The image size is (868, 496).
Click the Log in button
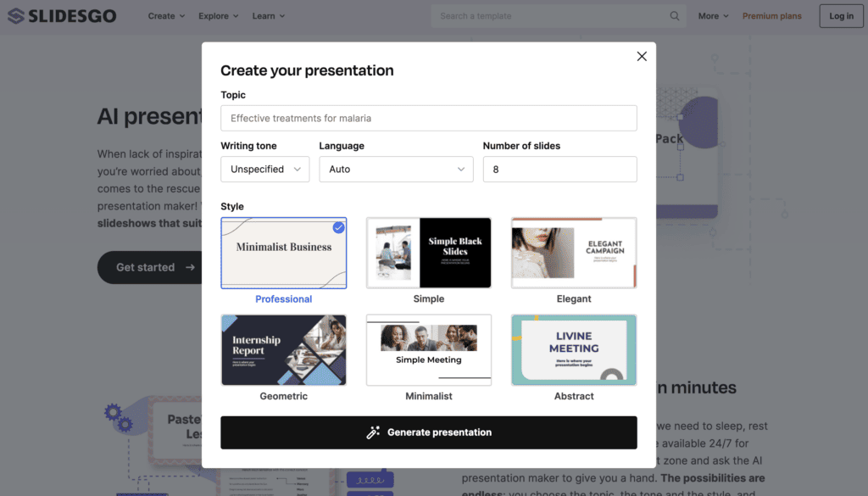(840, 15)
